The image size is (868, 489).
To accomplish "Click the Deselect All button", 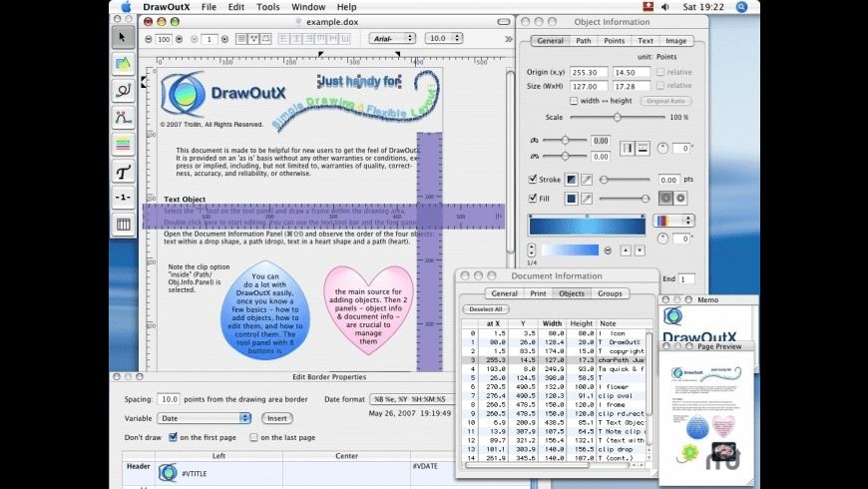I will pos(486,309).
